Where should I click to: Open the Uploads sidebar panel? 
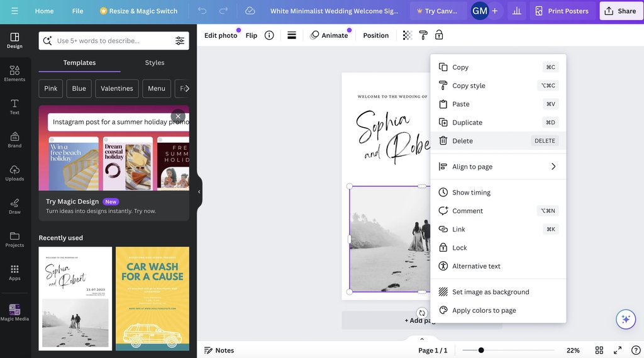(14, 173)
